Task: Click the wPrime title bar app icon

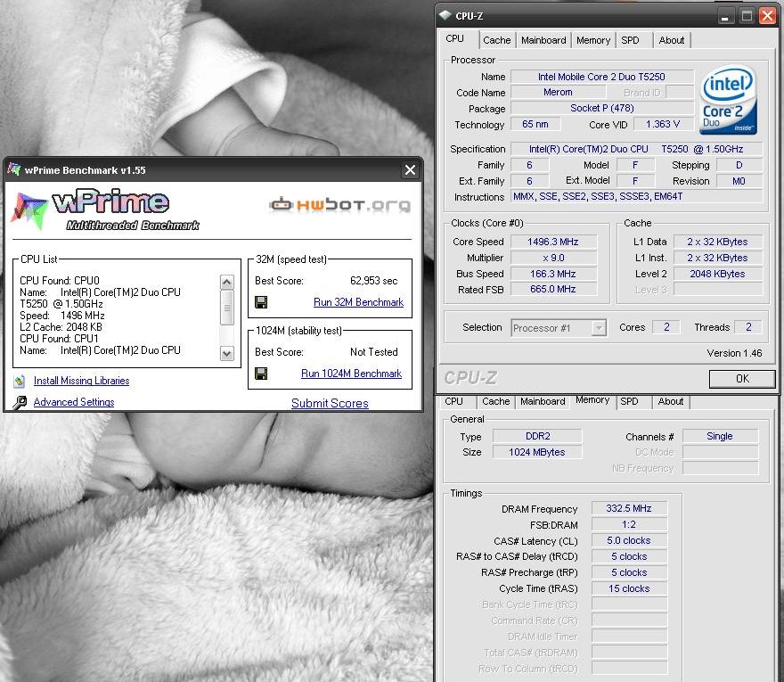Action: coord(13,169)
